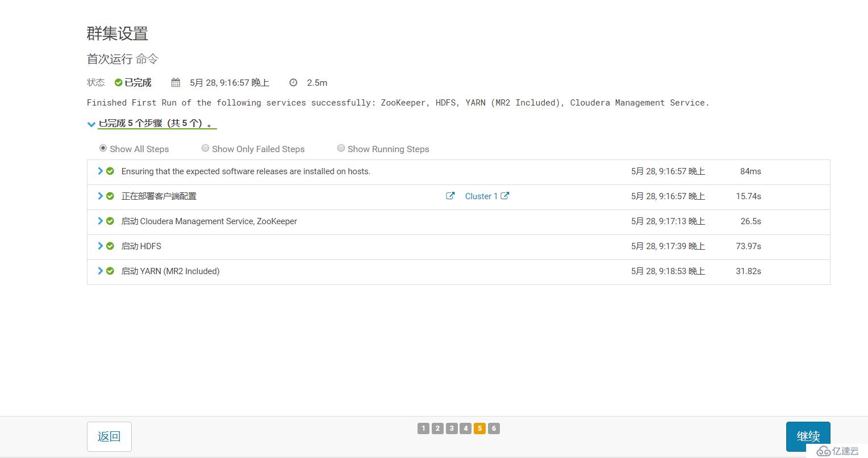Click timestamp 5月 28, 9:17:39 晚上
Screen dimensions: 868x458
(x=668, y=246)
